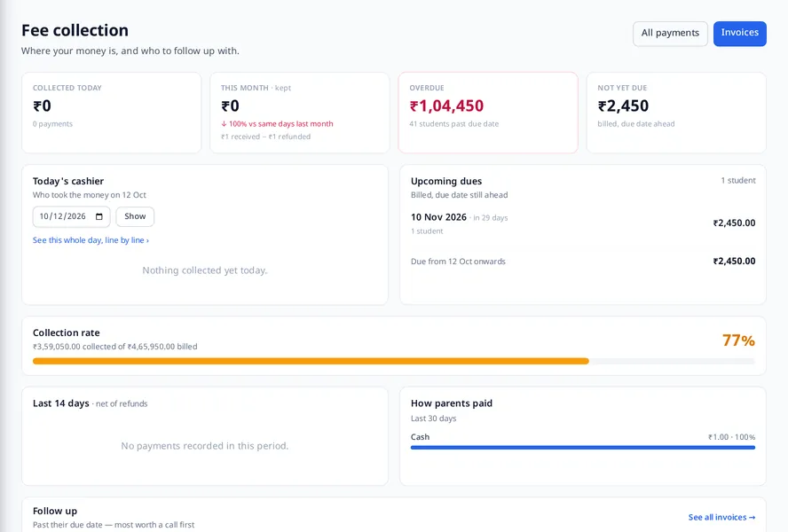788x532 pixels.
Task: Click the Not Yet Due ₹2,450 amount
Action: point(623,106)
